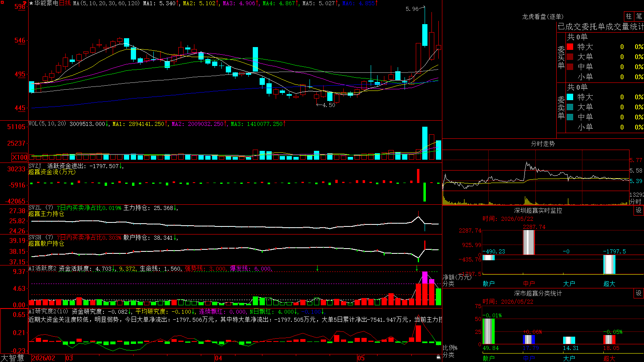Click the 超赢散户持仓 label
644x362 pixels.
[46, 243]
